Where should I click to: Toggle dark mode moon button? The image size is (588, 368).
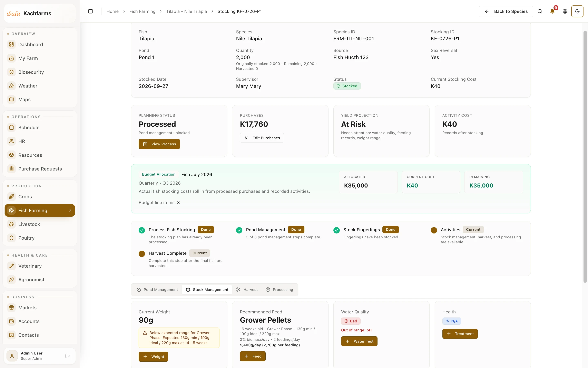(x=577, y=11)
